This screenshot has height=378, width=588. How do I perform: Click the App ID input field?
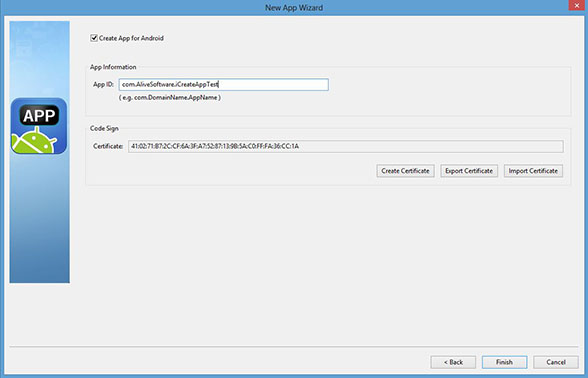pyautogui.click(x=224, y=84)
